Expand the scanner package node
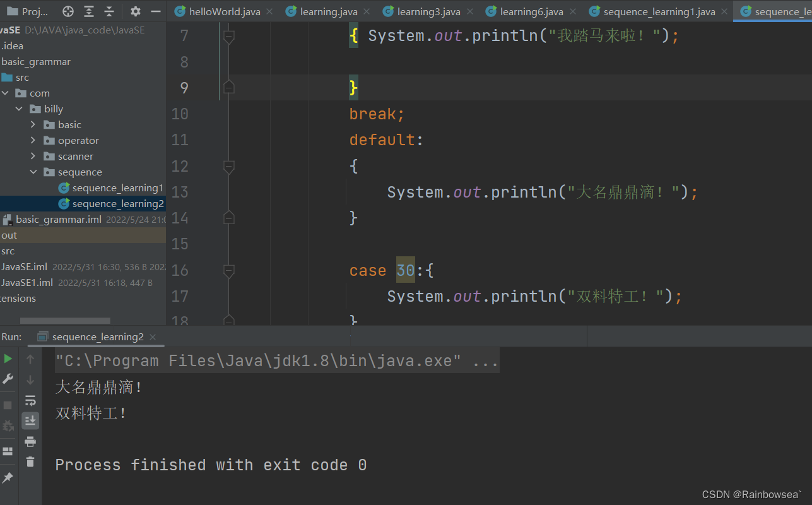812x505 pixels. [33, 156]
